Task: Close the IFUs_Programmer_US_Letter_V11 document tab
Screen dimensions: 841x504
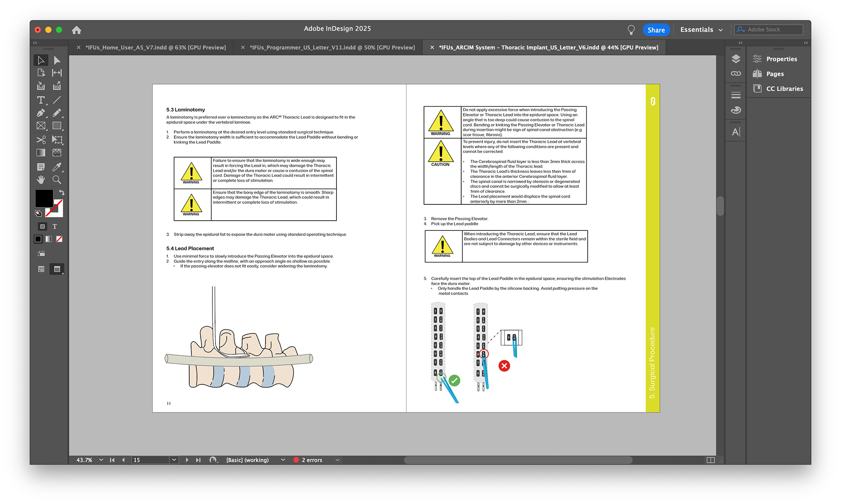Action: [x=243, y=47]
